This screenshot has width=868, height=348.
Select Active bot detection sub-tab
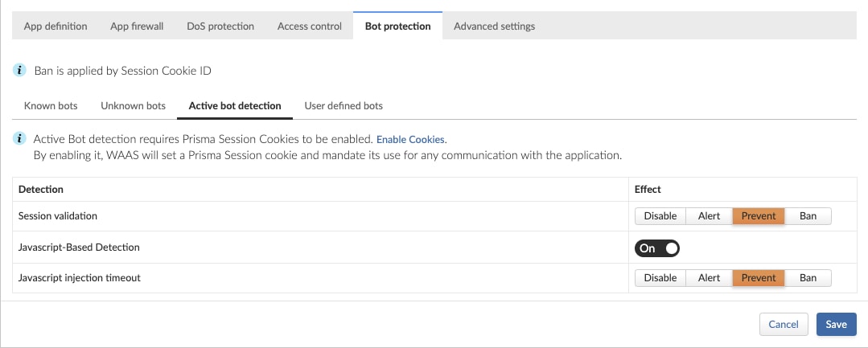tap(235, 105)
